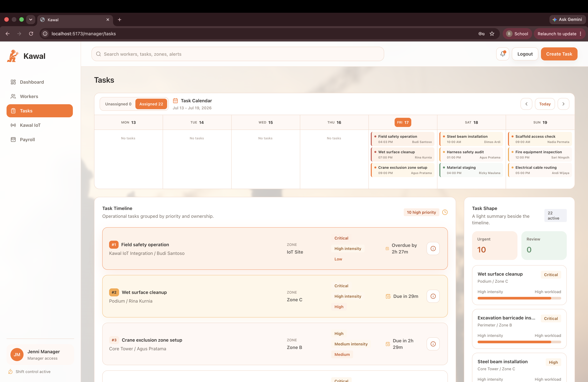This screenshot has height=382, width=588.
Task: Click info icon for Wet surface cleanup
Action: coord(433,296)
